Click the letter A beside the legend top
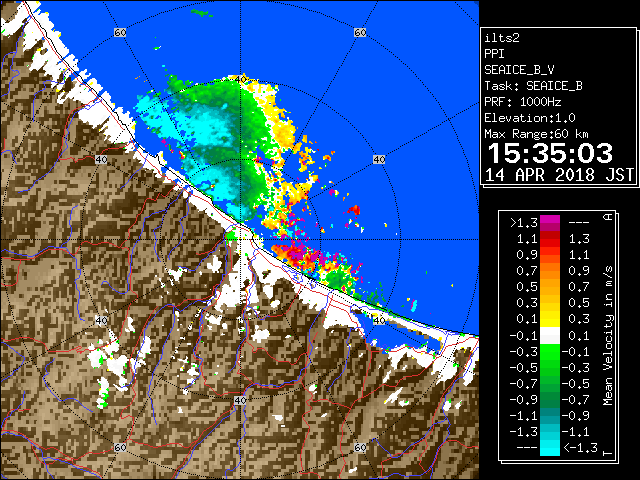640x480 pixels. [609, 216]
